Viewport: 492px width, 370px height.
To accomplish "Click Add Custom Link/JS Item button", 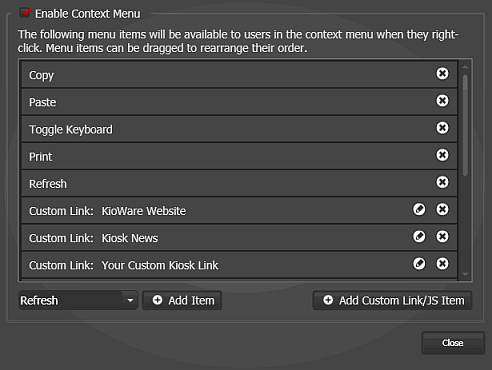I will tap(392, 300).
